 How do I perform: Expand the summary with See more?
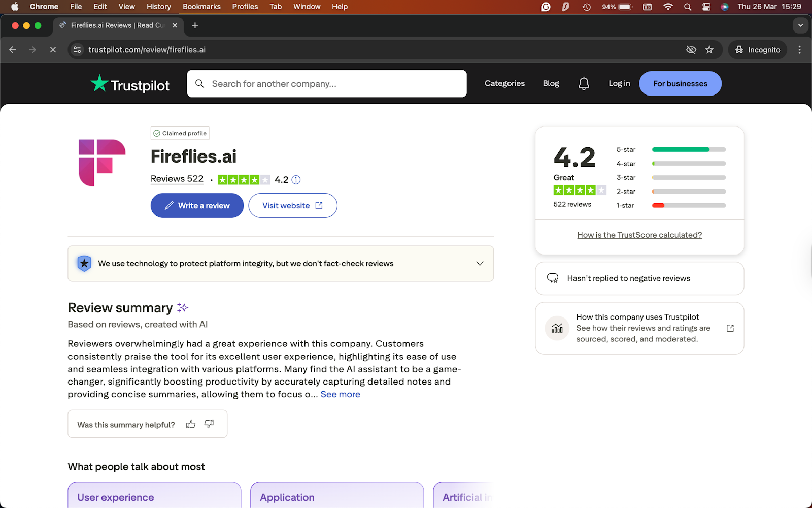(x=340, y=394)
